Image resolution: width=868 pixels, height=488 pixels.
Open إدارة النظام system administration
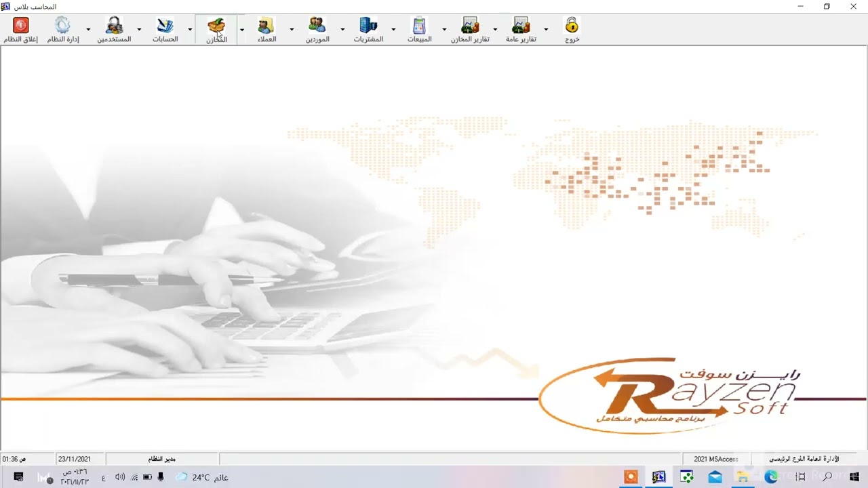[62, 30]
